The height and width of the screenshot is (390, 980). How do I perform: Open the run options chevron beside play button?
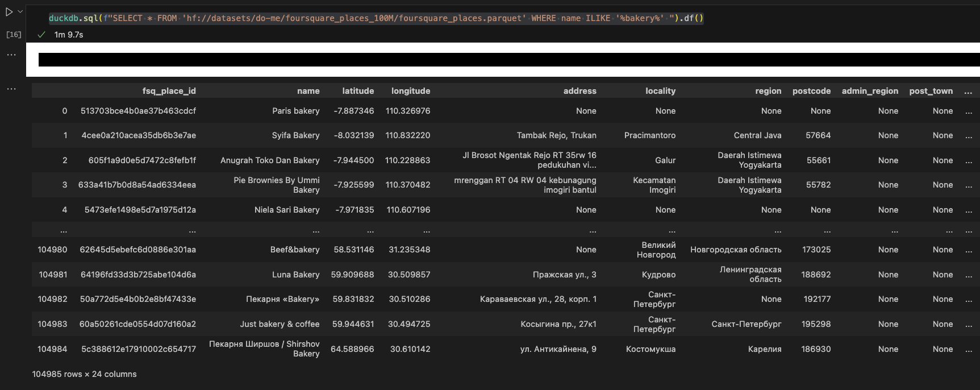coord(20,11)
